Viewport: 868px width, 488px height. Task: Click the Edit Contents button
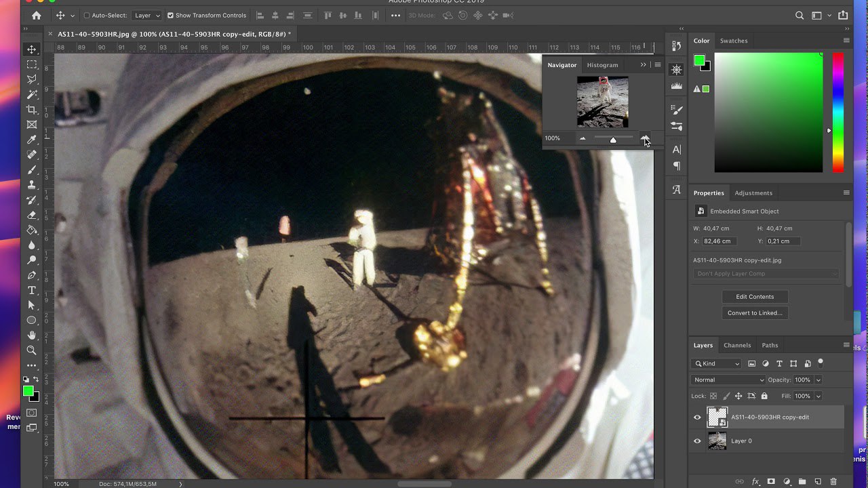(x=755, y=296)
